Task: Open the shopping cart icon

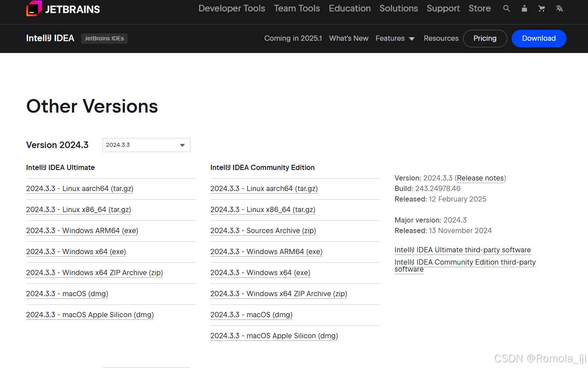Action: [x=542, y=8]
